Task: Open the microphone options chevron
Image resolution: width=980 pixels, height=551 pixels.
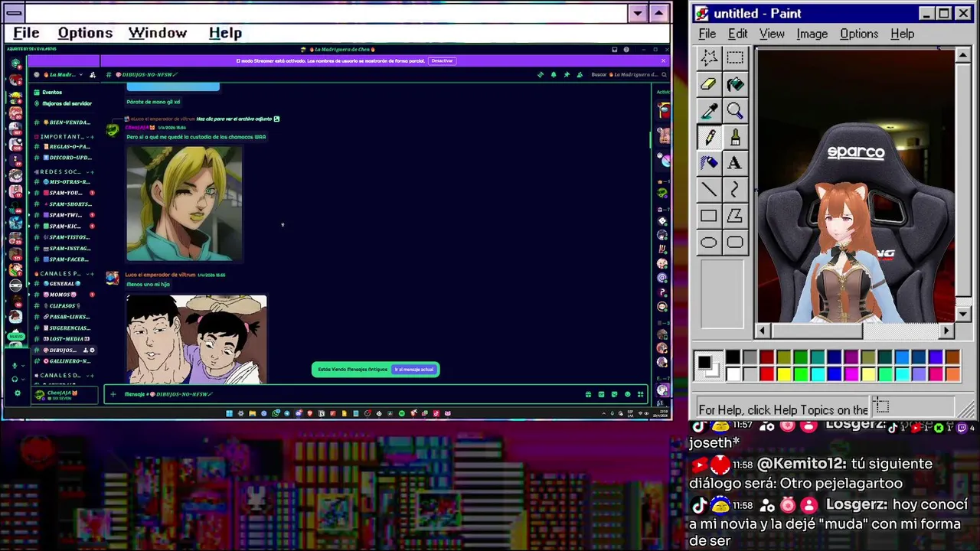Action: (23, 365)
